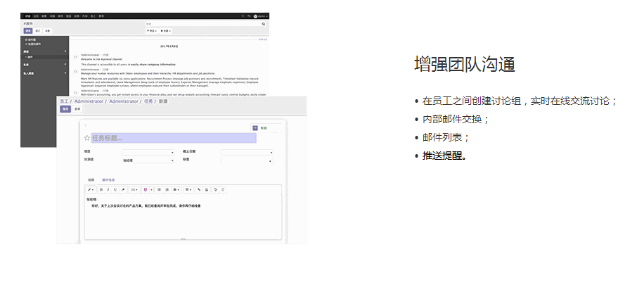
Task: Apply italic formatting in the editor toolbar
Action: click(108, 189)
